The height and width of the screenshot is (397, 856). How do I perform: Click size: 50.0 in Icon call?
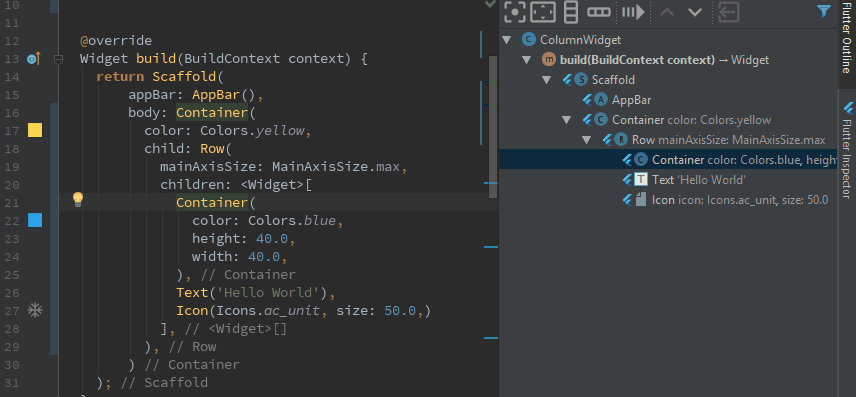[x=376, y=311]
